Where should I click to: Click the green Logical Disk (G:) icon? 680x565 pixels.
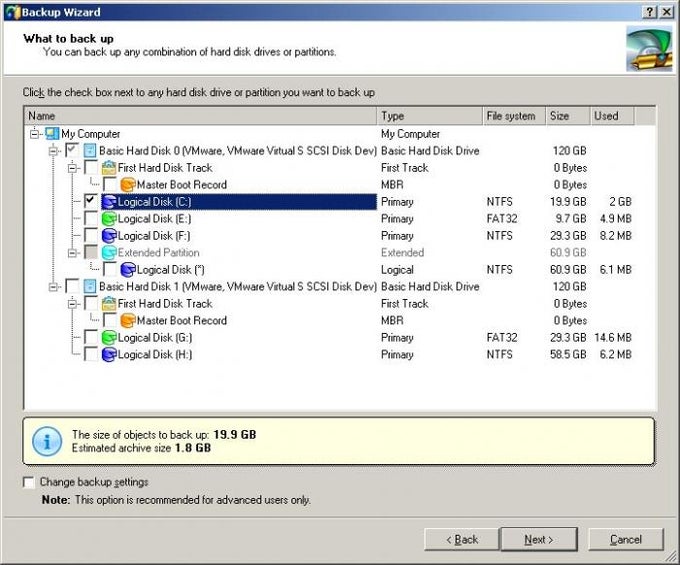tap(109, 337)
